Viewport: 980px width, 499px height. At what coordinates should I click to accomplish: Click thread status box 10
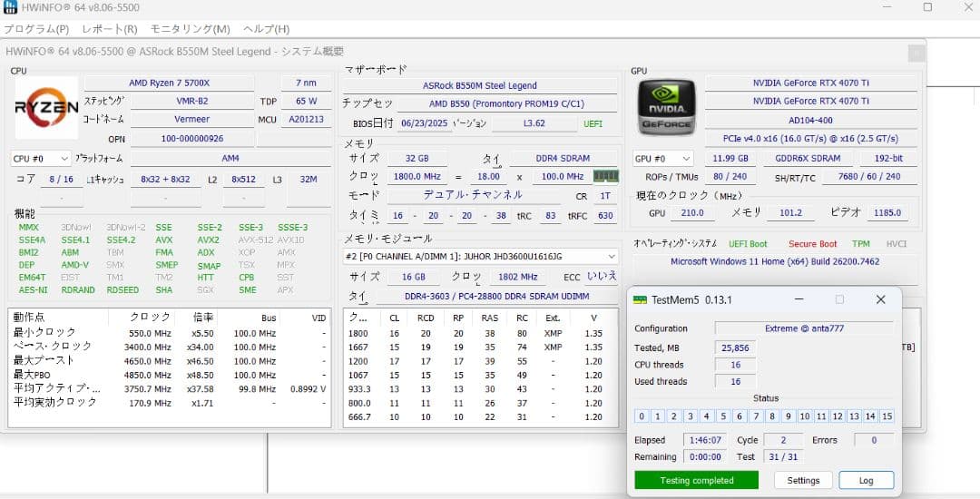pos(805,416)
